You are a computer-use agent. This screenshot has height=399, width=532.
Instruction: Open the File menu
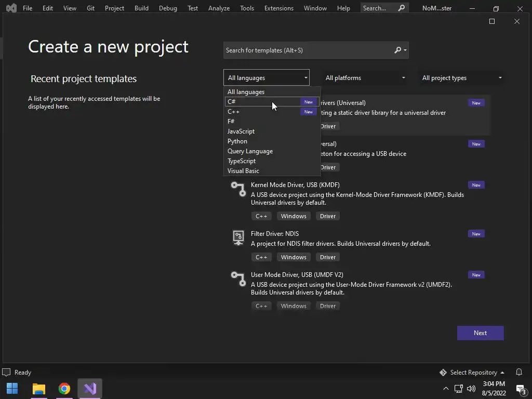pos(28,8)
